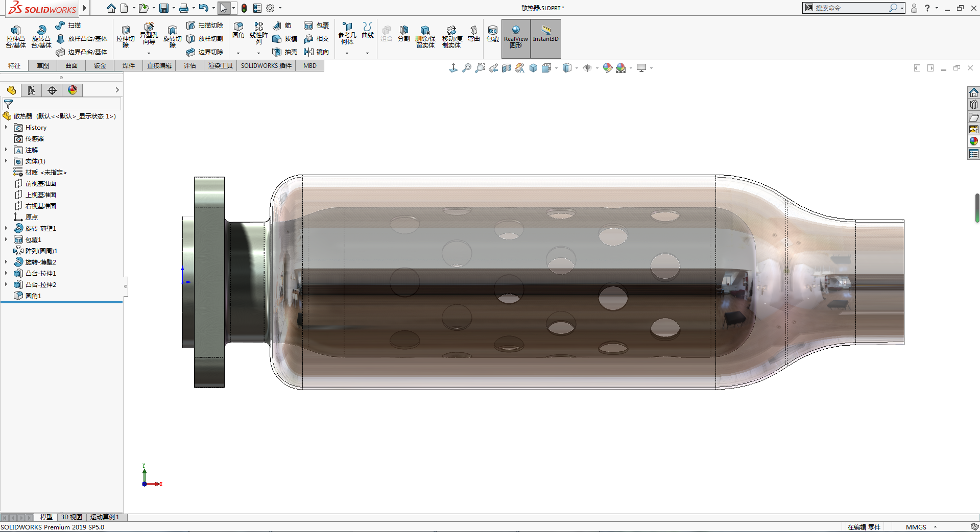Choose the 抽壳 shell tool

point(284,52)
